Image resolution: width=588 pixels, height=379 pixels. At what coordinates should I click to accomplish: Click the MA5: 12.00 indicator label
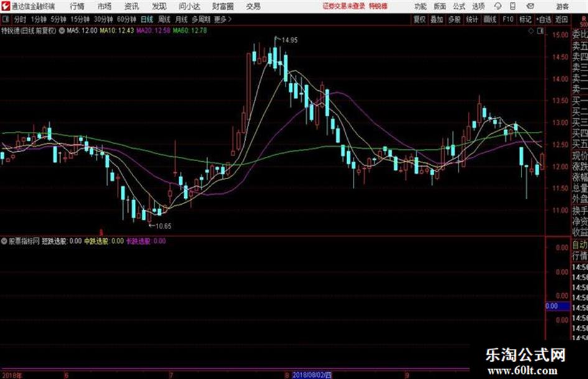pyautogui.click(x=82, y=30)
